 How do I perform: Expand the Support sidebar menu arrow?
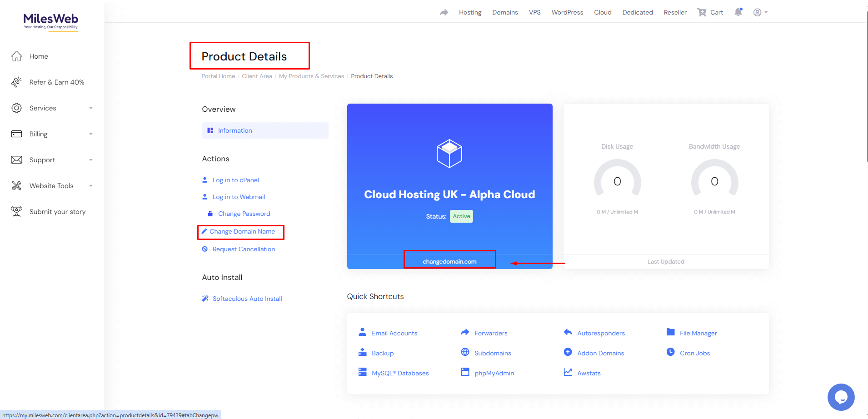coord(91,160)
